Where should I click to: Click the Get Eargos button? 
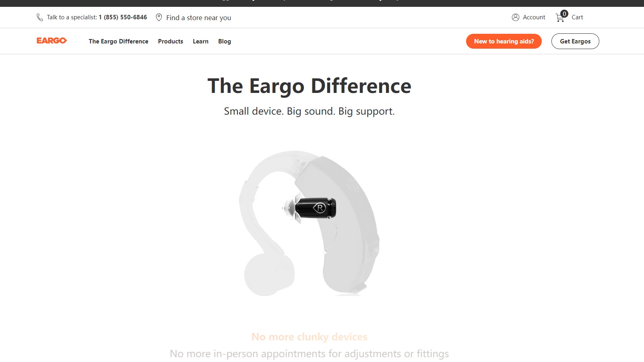[575, 41]
